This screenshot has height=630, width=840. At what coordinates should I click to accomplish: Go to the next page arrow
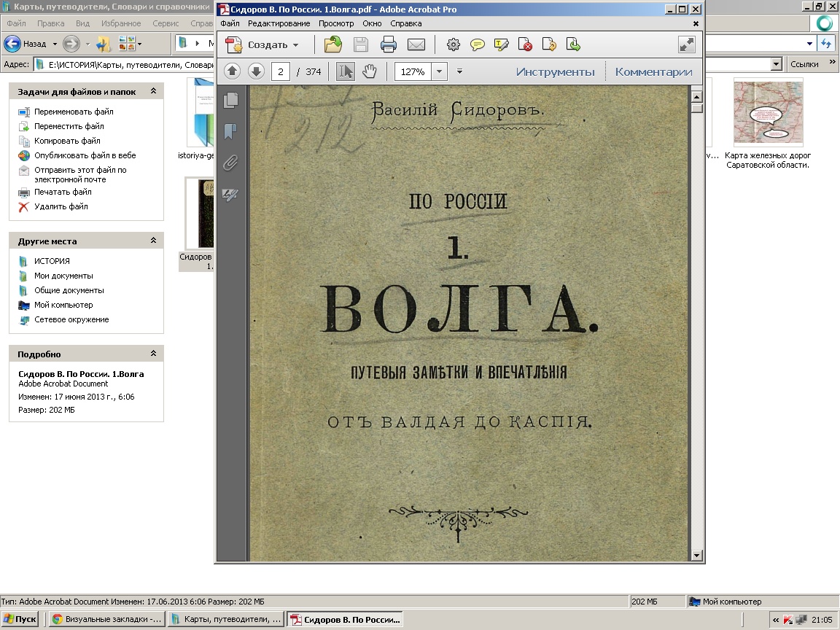click(255, 71)
